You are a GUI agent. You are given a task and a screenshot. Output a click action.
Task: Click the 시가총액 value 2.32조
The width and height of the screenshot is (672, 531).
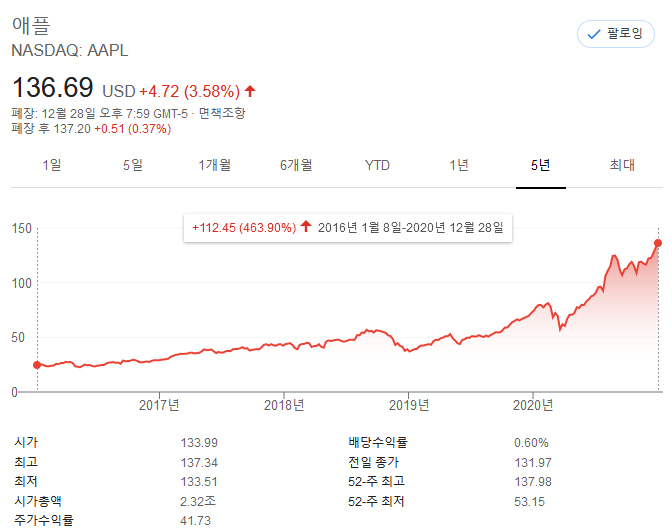click(x=198, y=501)
